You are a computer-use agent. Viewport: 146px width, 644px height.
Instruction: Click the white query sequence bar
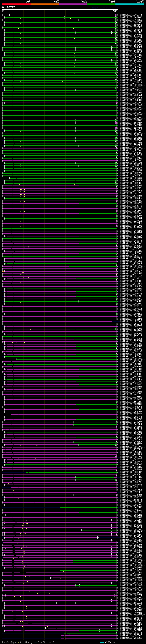tap(60, 9)
